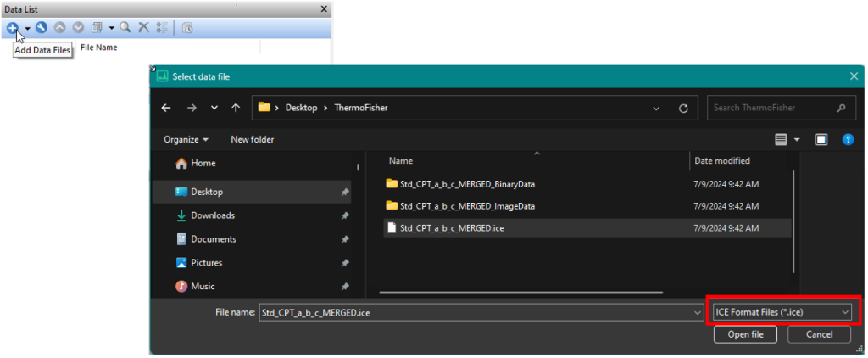Image resolution: width=868 pixels, height=358 pixels.
Task: Expand the Add Data Files dropdown arrow
Action: 27,28
